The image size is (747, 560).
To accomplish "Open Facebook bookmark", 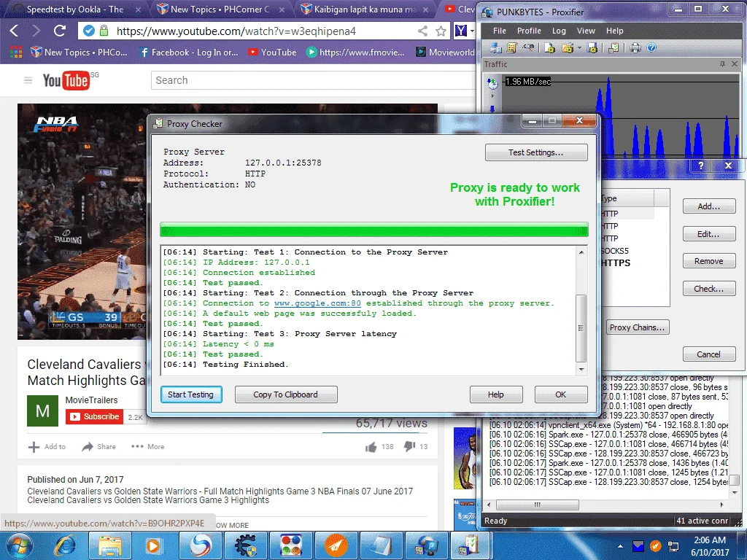I will (189, 52).
